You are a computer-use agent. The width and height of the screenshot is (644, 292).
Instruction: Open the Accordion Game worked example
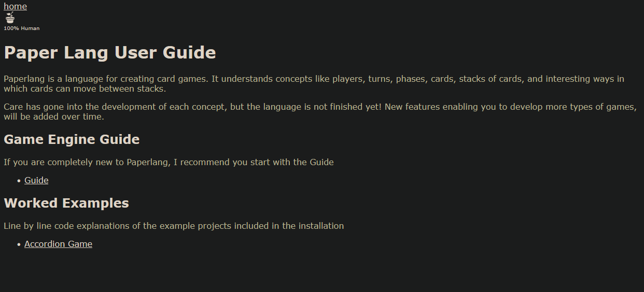point(58,244)
